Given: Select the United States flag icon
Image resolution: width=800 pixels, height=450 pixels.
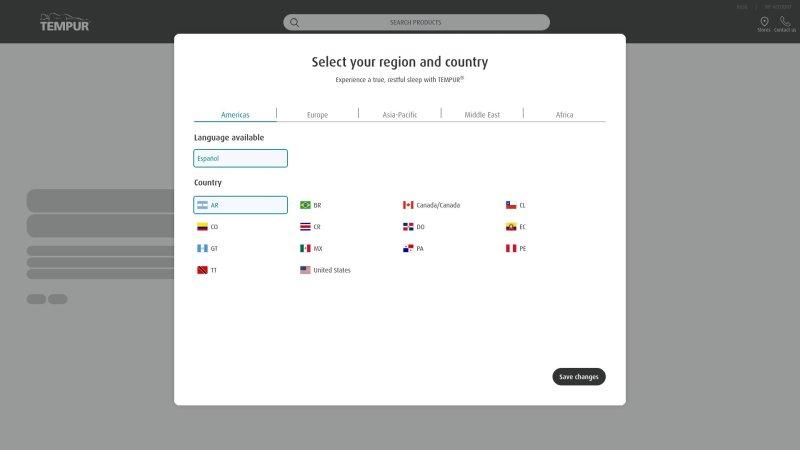Looking at the screenshot, I should tap(305, 270).
